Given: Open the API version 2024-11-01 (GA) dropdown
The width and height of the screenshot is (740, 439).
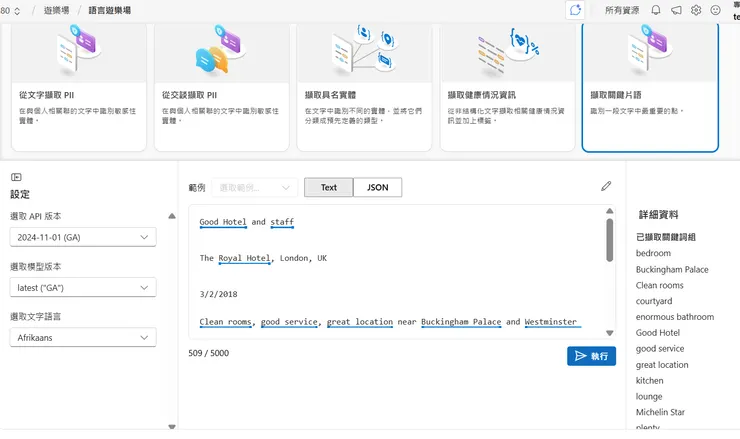Looking at the screenshot, I should (83, 237).
